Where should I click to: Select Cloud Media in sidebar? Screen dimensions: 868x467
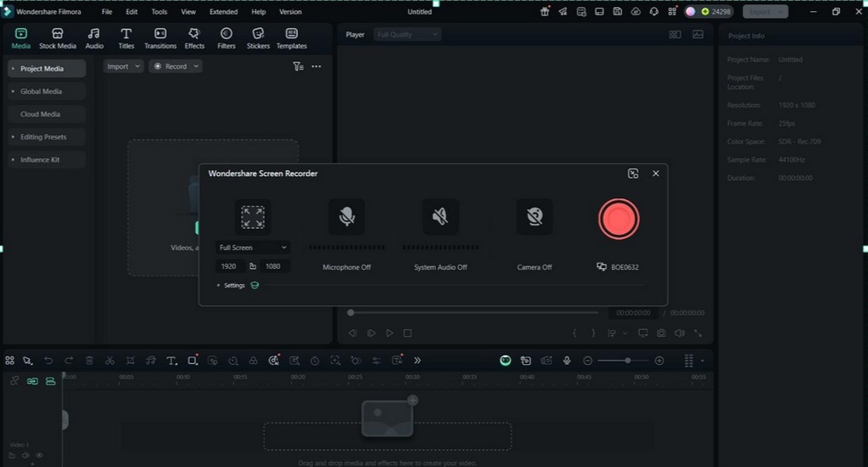pyautogui.click(x=47, y=114)
